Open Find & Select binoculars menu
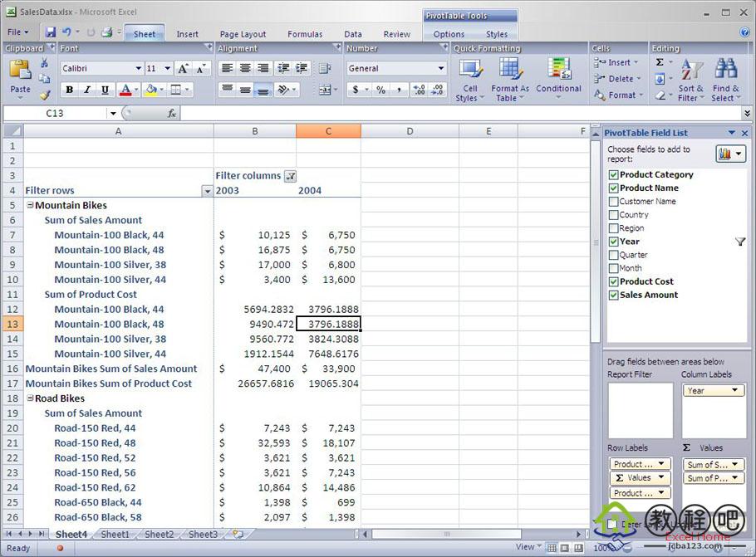This screenshot has width=756, height=557. tap(725, 80)
